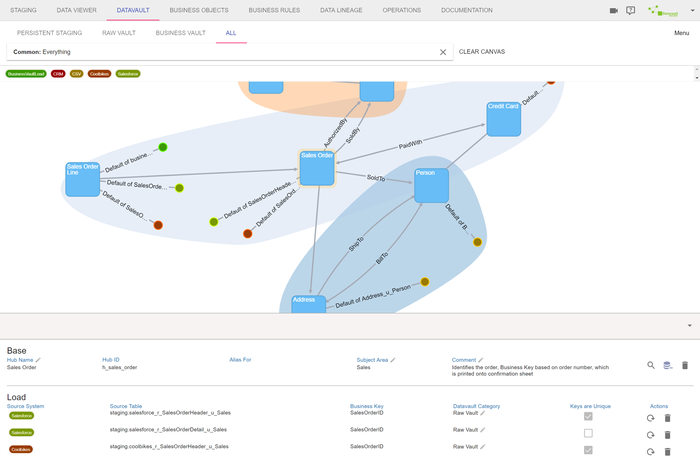This screenshot has height=467, width=700.
Task: Click the ShipTo link label
Action: [x=356, y=244]
